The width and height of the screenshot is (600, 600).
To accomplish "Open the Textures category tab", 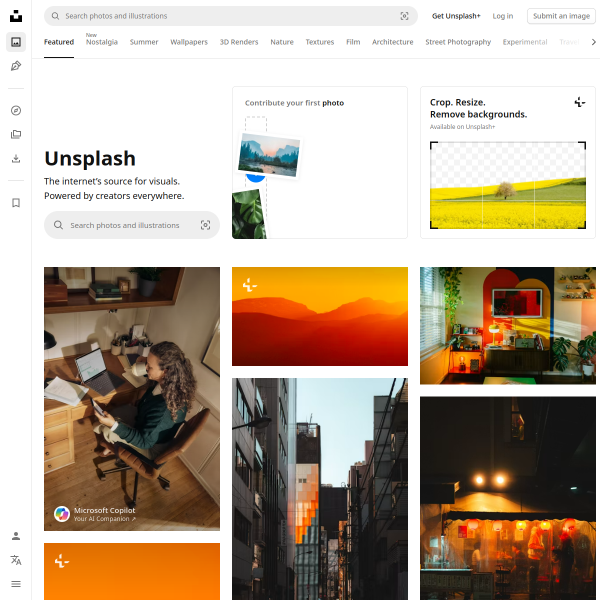I will pyautogui.click(x=320, y=42).
